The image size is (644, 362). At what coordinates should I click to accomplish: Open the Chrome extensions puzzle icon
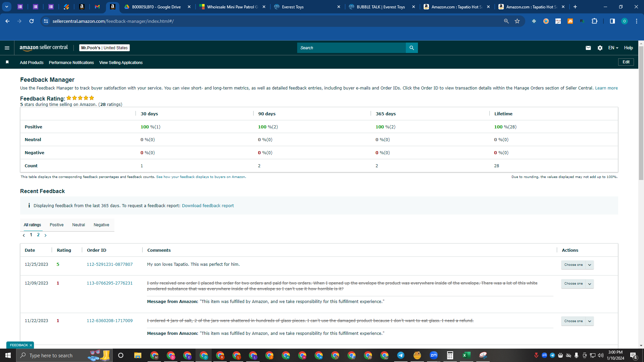[594, 21]
